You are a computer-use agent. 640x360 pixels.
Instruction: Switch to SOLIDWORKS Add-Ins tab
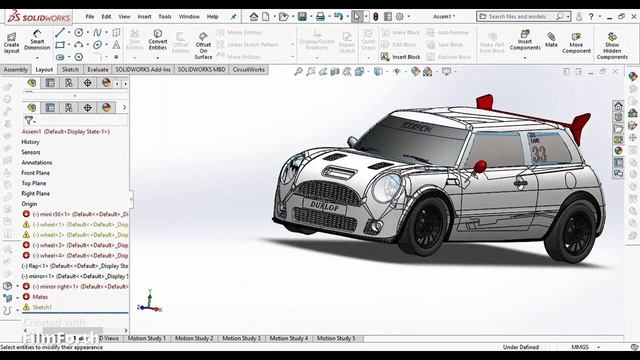(x=143, y=70)
